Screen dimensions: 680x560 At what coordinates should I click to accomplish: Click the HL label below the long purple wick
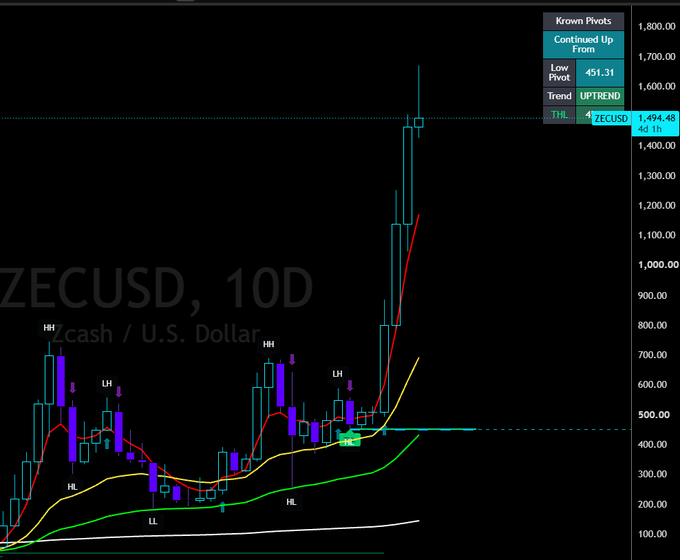pyautogui.click(x=291, y=502)
